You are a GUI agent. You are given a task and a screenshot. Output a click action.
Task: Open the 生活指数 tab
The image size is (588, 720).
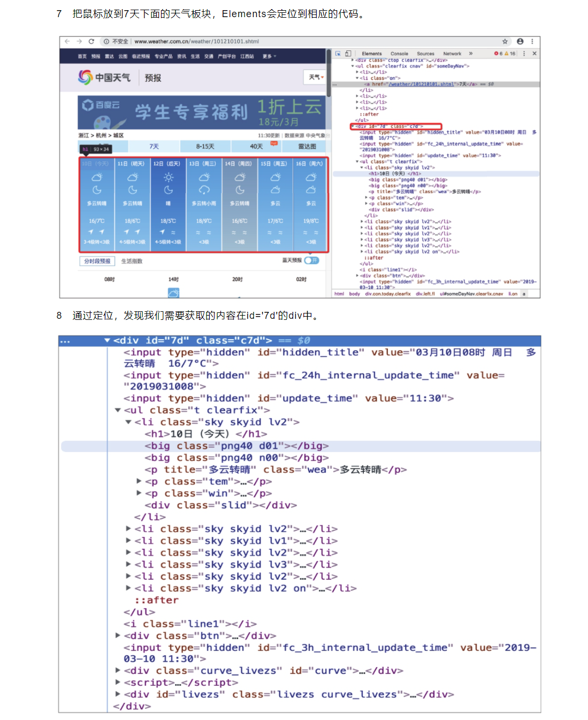click(x=132, y=261)
